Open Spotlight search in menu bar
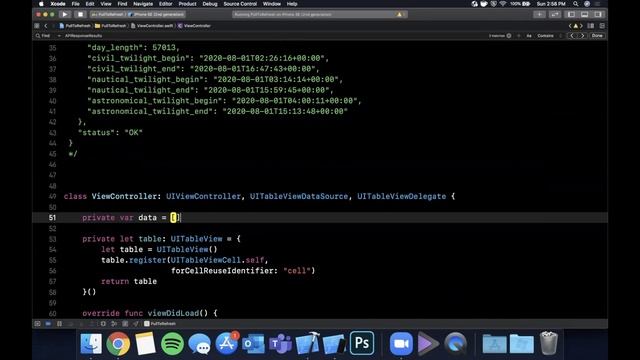 pyautogui.click(x=576, y=4)
